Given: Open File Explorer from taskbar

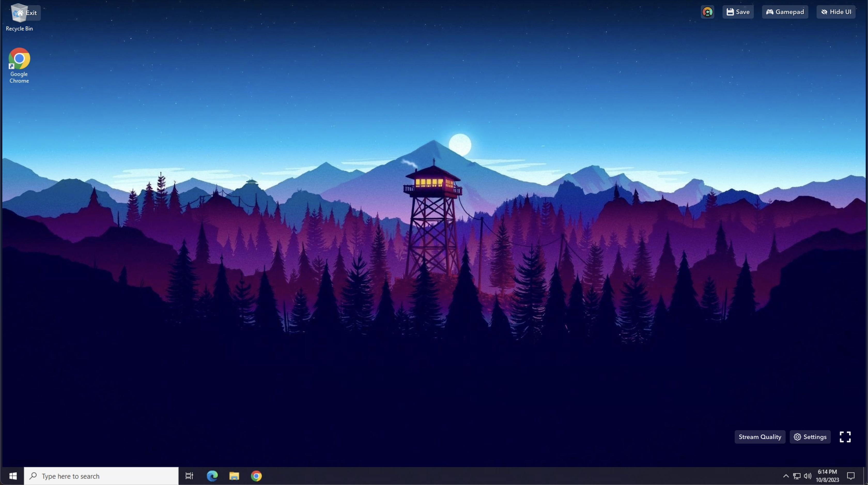Looking at the screenshot, I should (234, 476).
